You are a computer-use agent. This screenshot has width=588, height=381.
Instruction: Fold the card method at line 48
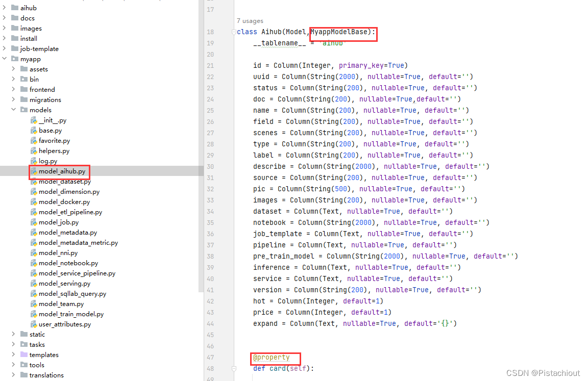point(234,369)
